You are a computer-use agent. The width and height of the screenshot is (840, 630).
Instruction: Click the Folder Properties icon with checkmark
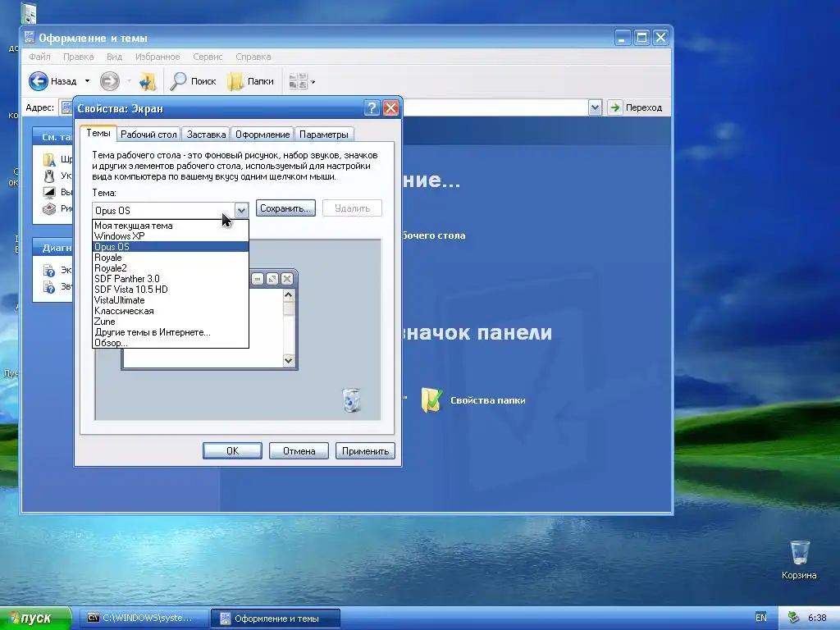coord(431,399)
